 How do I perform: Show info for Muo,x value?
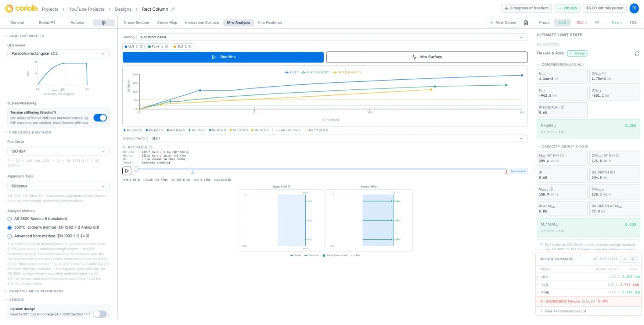[551, 189]
